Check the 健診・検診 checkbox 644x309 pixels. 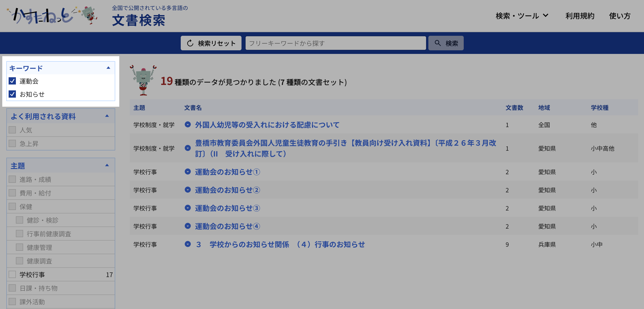pyautogui.click(x=20, y=220)
